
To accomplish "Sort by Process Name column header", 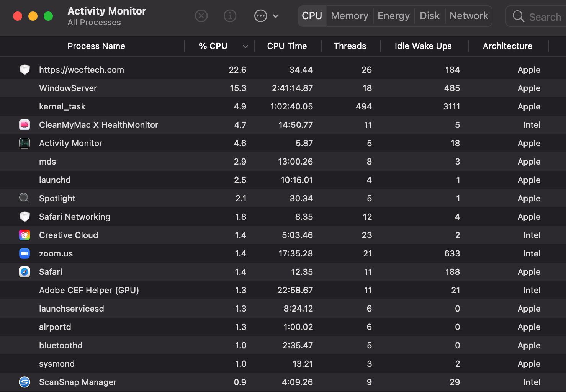I will point(97,46).
